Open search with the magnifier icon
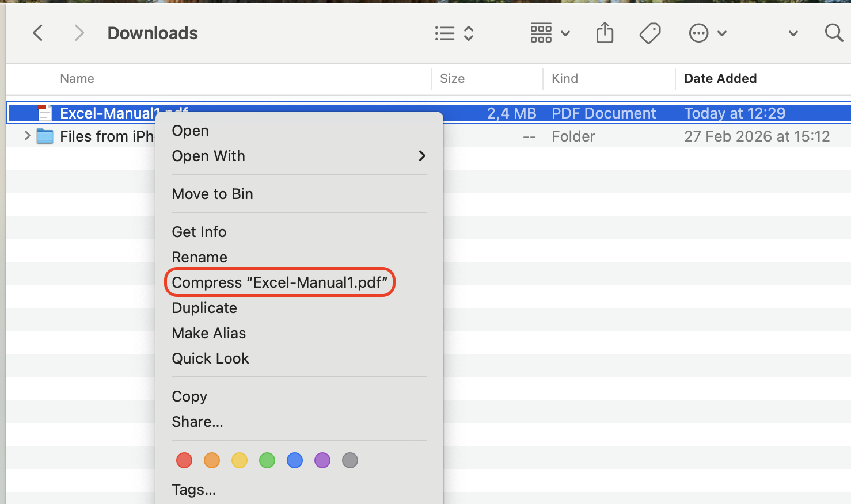Image resolution: width=851 pixels, height=504 pixels. (834, 33)
